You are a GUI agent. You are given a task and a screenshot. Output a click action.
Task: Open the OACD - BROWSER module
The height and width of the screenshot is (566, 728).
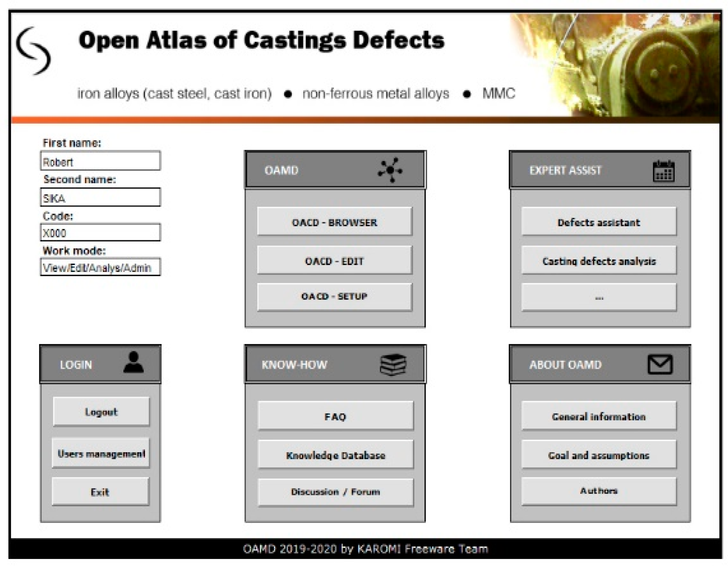(x=334, y=222)
